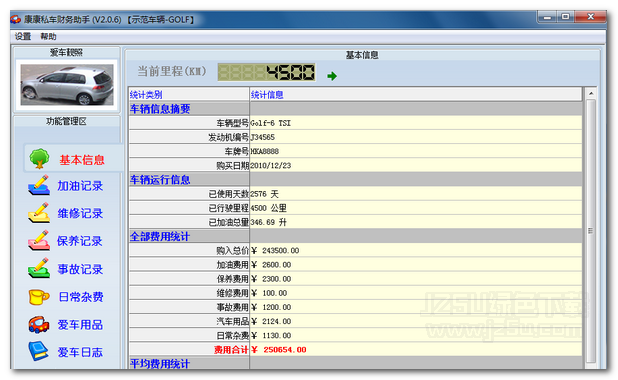Select the 车辆运行信息 group header row
The height and width of the screenshot is (380, 618).
[356, 180]
